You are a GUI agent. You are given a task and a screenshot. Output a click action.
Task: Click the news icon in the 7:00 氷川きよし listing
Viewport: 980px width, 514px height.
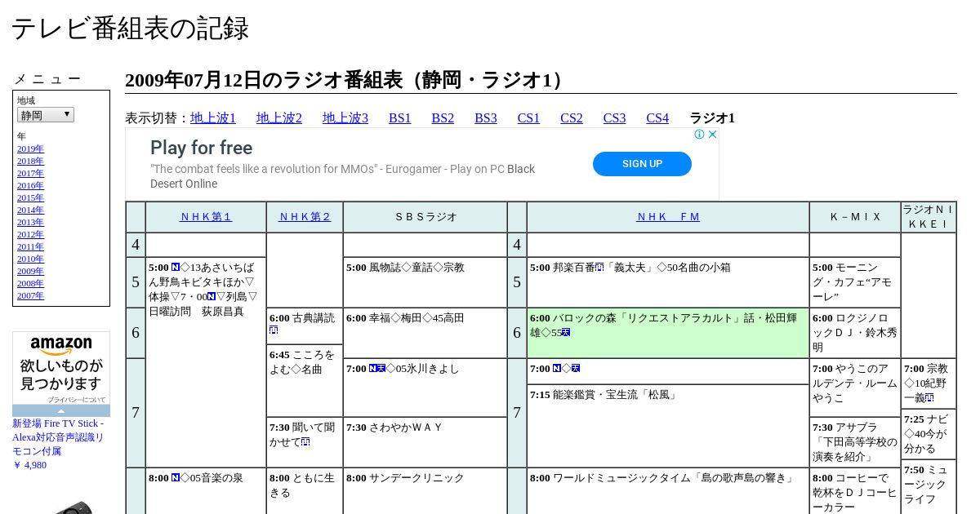tap(373, 369)
